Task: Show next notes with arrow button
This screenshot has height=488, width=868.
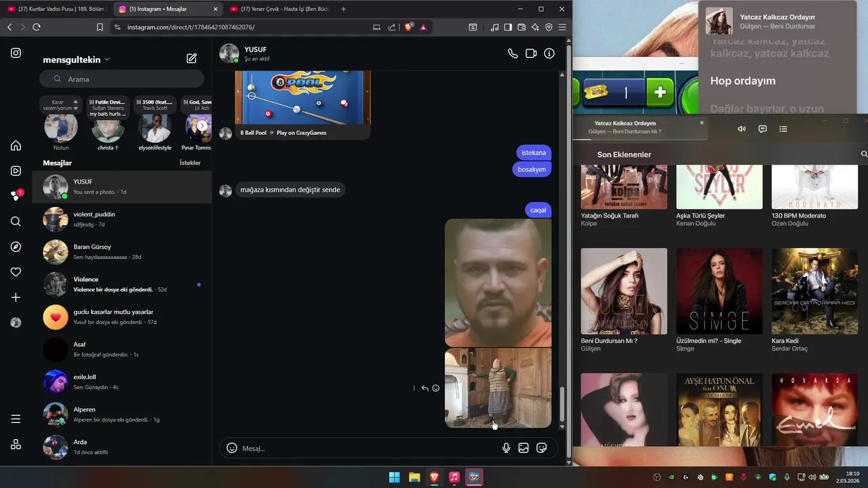Action: click(202, 126)
